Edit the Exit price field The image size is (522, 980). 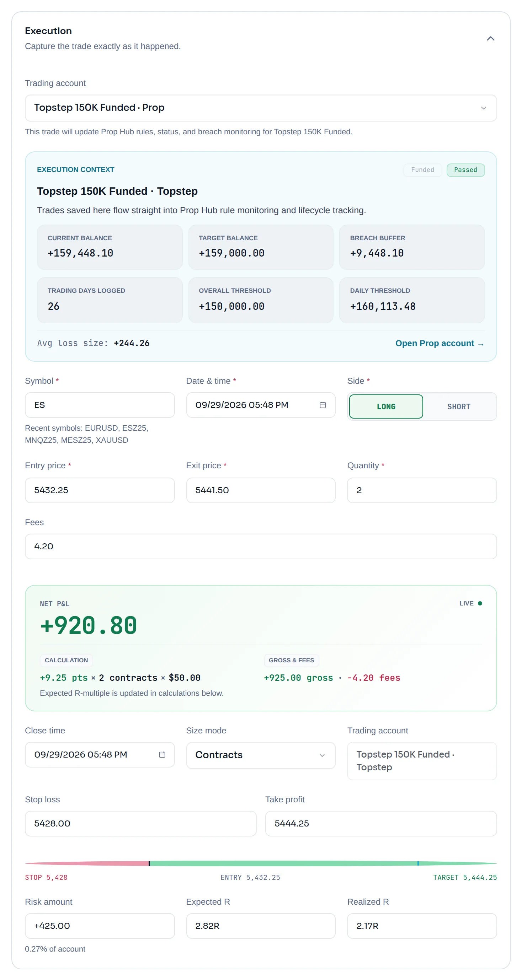coord(261,490)
